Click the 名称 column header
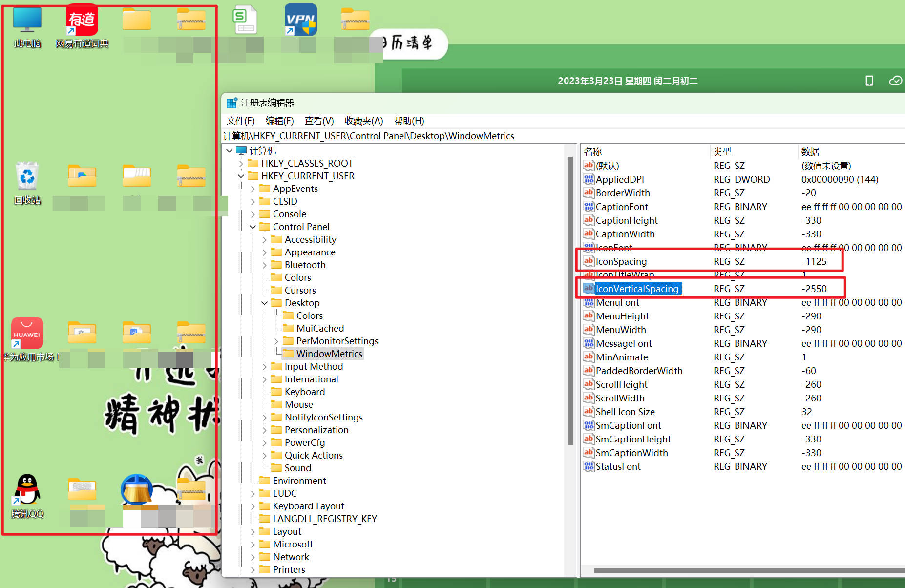Screen dimensions: 905x588 (645, 151)
